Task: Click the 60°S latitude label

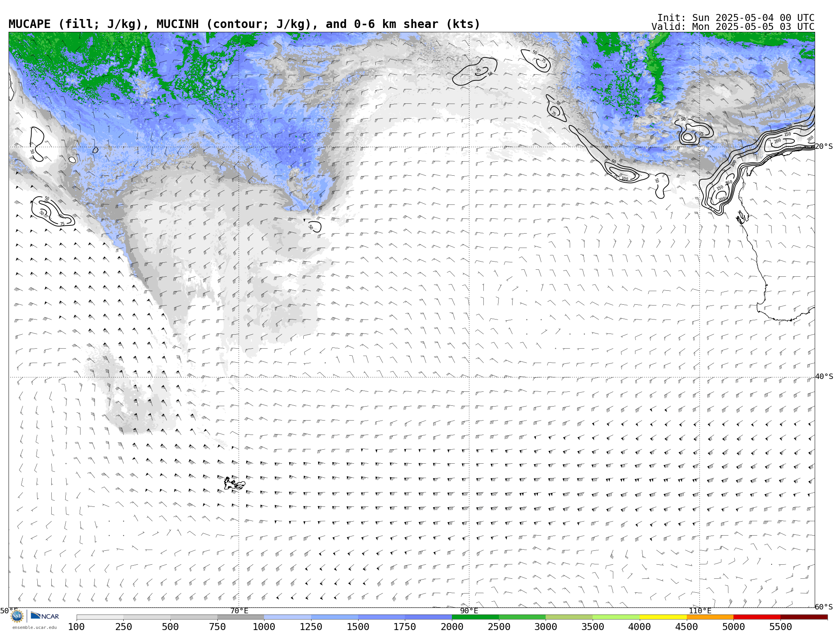Action: (x=824, y=607)
